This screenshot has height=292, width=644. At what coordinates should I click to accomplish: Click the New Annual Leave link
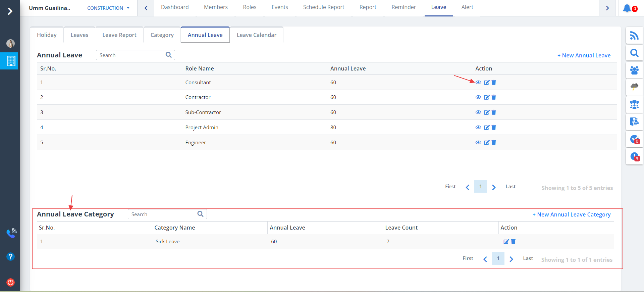[x=584, y=55]
